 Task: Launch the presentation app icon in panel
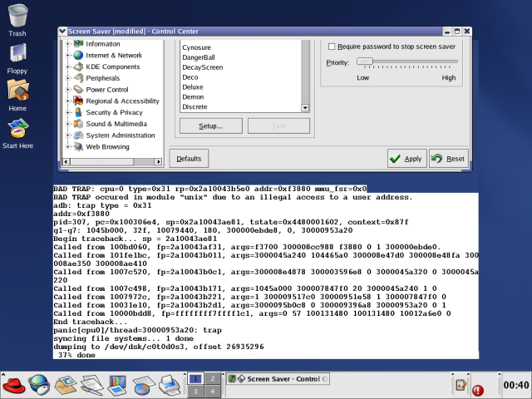(117, 385)
